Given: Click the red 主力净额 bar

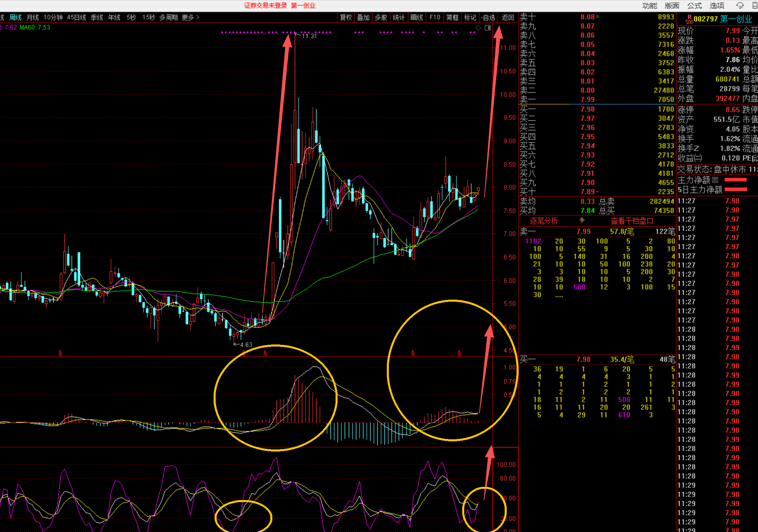Looking at the screenshot, I should pos(735,180).
